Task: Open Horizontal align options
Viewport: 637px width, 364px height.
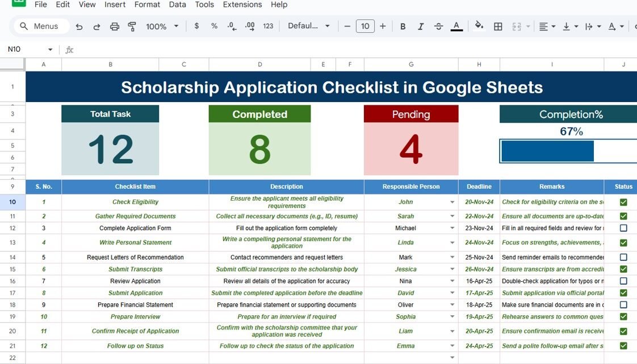Action: pyautogui.click(x=547, y=27)
